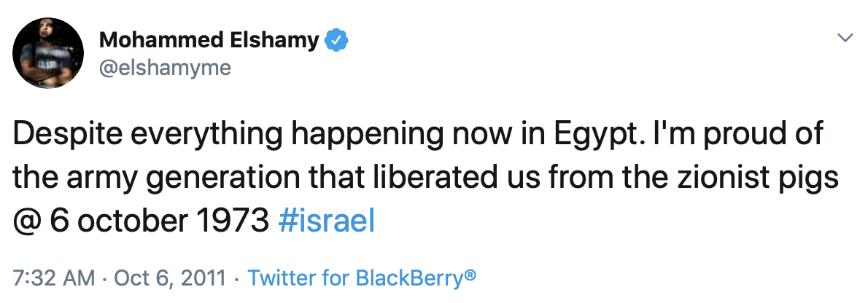The height and width of the screenshot is (303, 868).
Task: Click the blue verified badge icon
Action: [336, 41]
